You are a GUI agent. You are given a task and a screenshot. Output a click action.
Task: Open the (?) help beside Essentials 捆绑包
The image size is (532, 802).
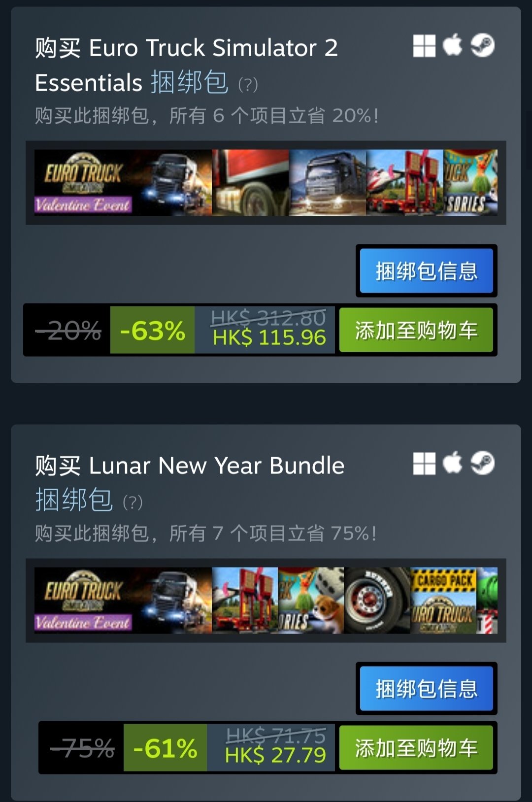248,85
